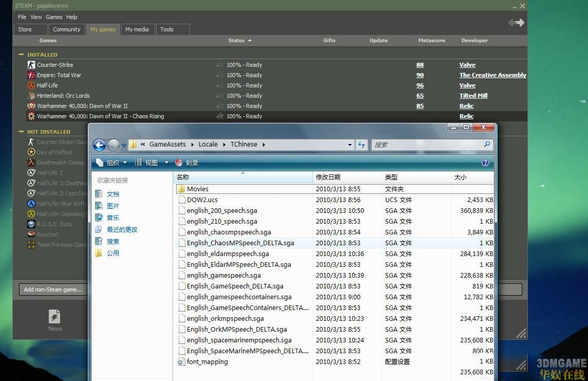
Task: Switch to the My media tab
Action: point(137,29)
